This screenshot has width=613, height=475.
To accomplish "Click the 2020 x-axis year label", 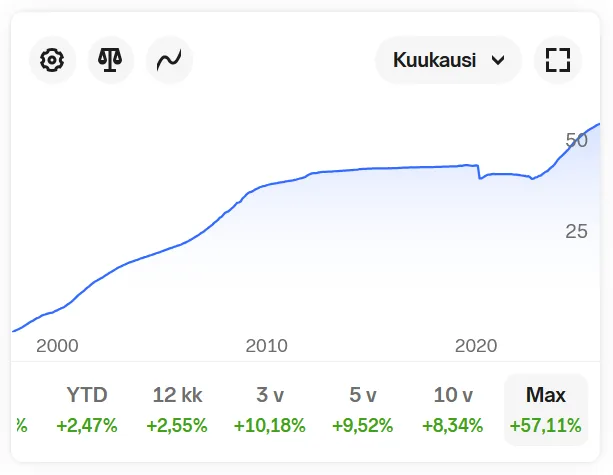I will [x=476, y=346].
